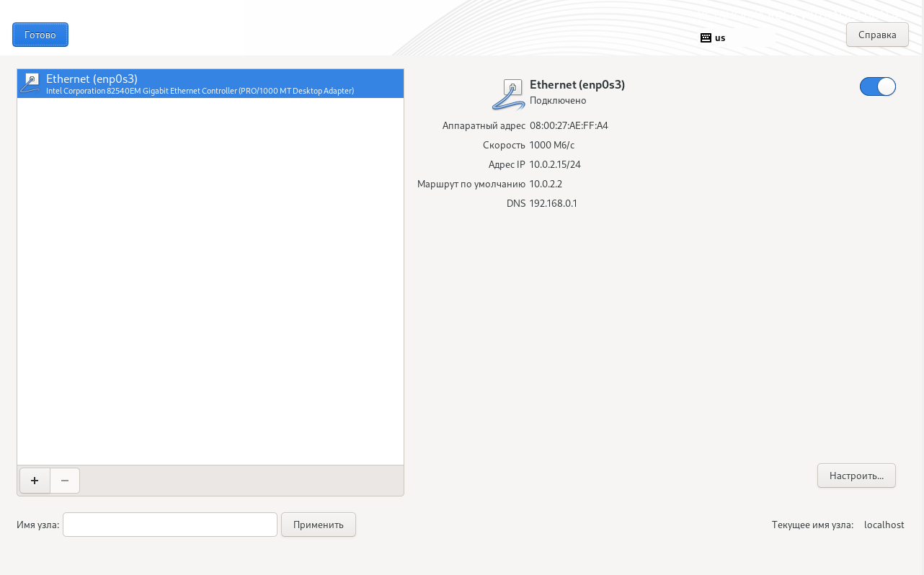Screen dimensions: 924x575
Task: Toggle the enp0s3 Ethernet connection switch
Action: [877, 86]
